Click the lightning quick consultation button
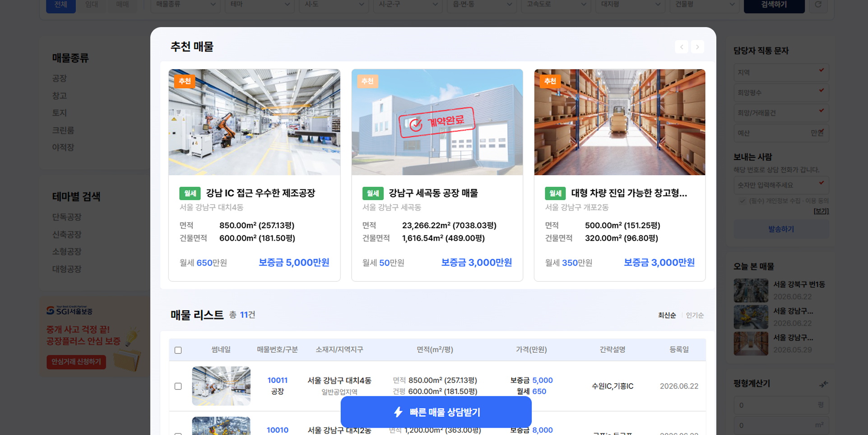The image size is (868, 435). point(436,412)
